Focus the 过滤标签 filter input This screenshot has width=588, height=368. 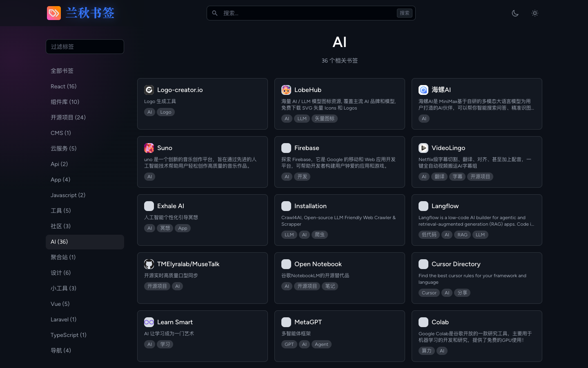(x=85, y=47)
